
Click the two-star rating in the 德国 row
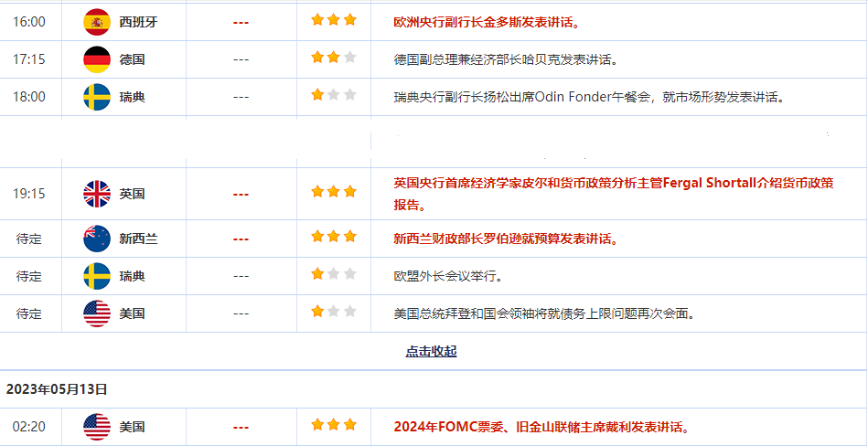tap(333, 58)
